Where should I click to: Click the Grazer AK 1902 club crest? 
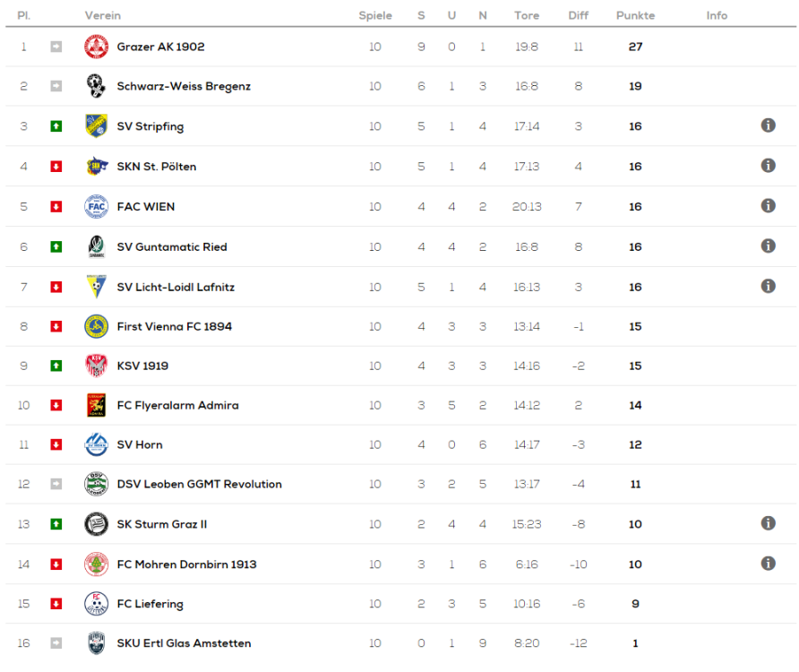coord(96,47)
